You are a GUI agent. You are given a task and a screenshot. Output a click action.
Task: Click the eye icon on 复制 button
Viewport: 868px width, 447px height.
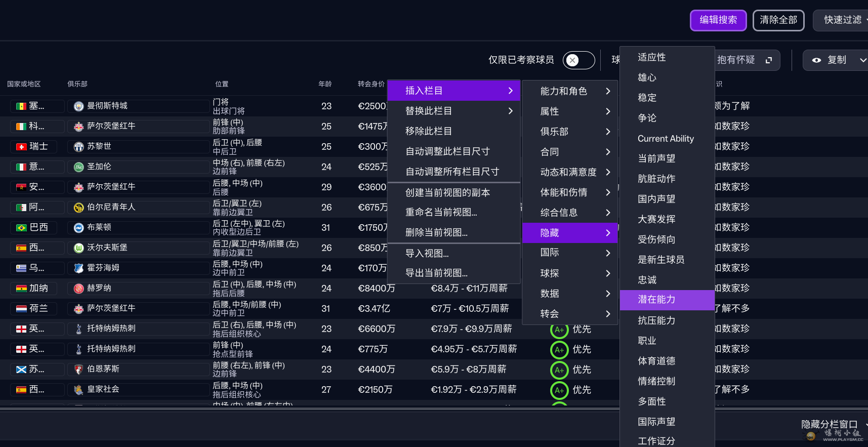(816, 60)
